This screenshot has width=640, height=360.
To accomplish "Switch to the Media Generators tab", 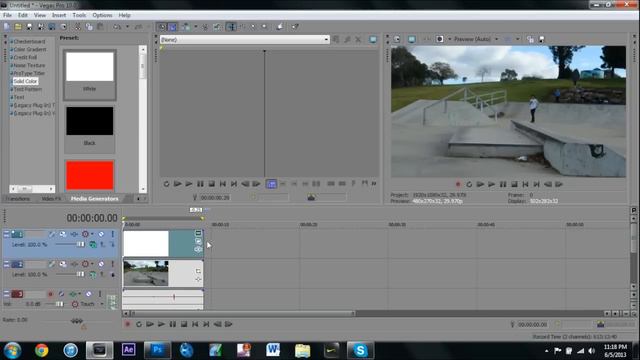I will 94,199.
